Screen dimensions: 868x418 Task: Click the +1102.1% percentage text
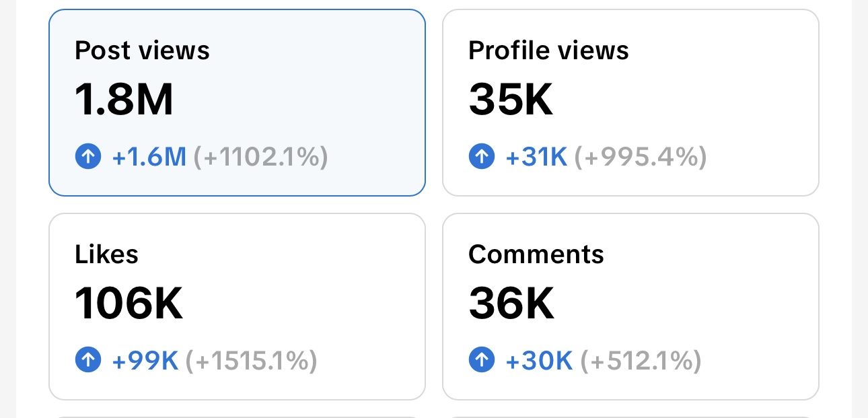(260, 158)
